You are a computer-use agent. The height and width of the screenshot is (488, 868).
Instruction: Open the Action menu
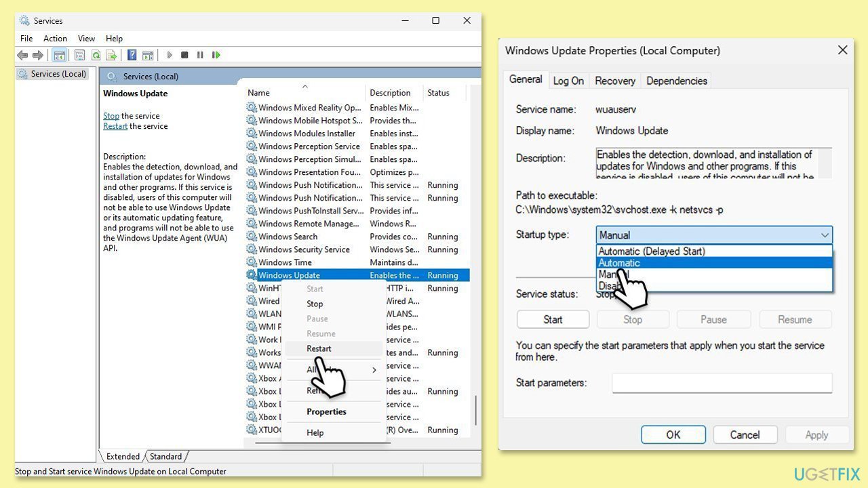point(55,39)
